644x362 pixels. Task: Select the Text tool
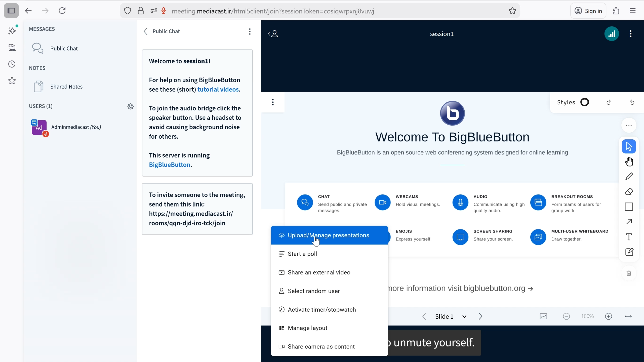point(629,237)
